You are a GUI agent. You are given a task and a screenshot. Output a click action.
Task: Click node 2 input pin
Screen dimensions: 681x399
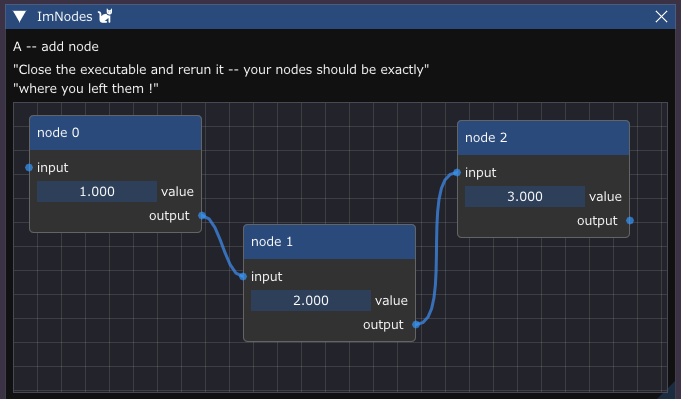tap(457, 173)
